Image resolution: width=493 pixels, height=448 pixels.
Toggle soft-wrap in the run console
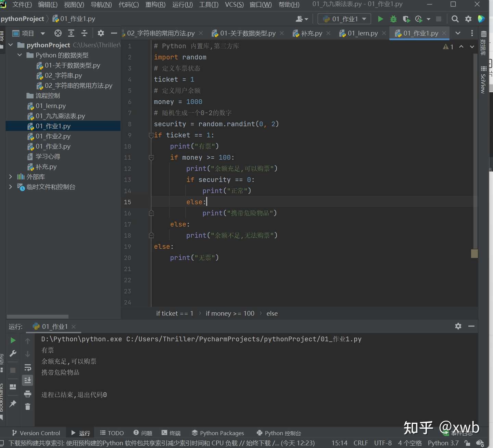(28, 368)
